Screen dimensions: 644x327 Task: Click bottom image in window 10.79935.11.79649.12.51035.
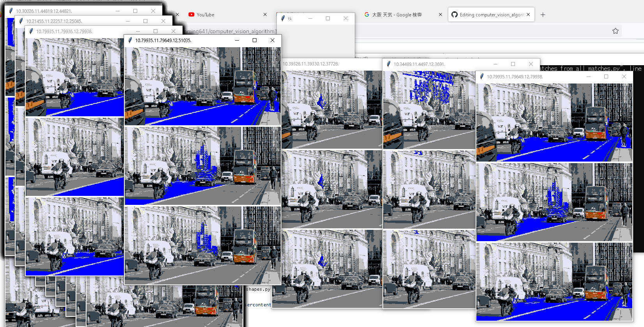[x=203, y=245]
